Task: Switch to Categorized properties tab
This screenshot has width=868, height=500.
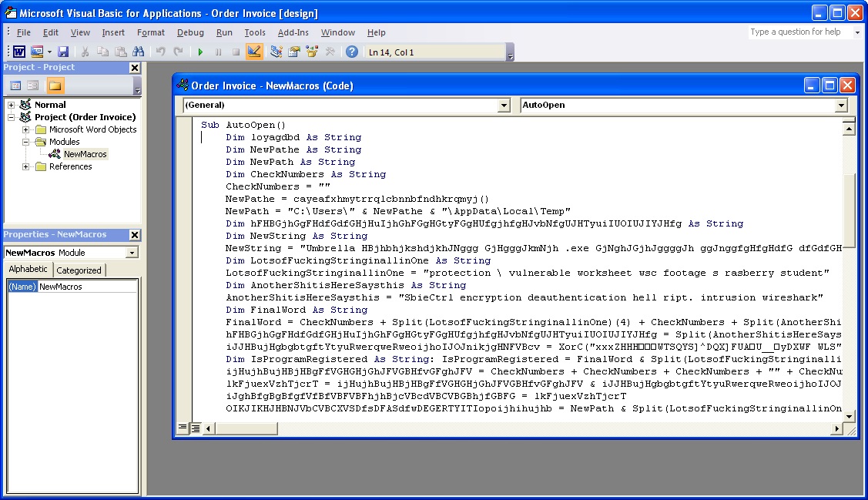Action: pos(79,270)
